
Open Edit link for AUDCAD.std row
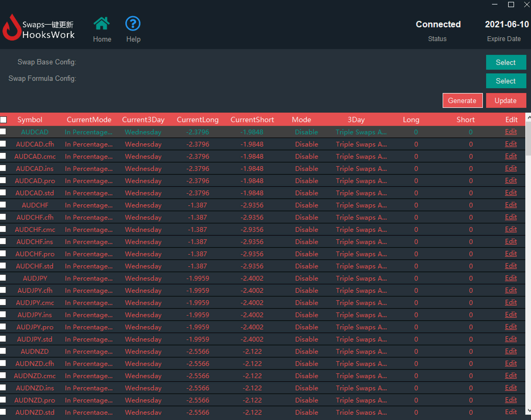tap(511, 193)
